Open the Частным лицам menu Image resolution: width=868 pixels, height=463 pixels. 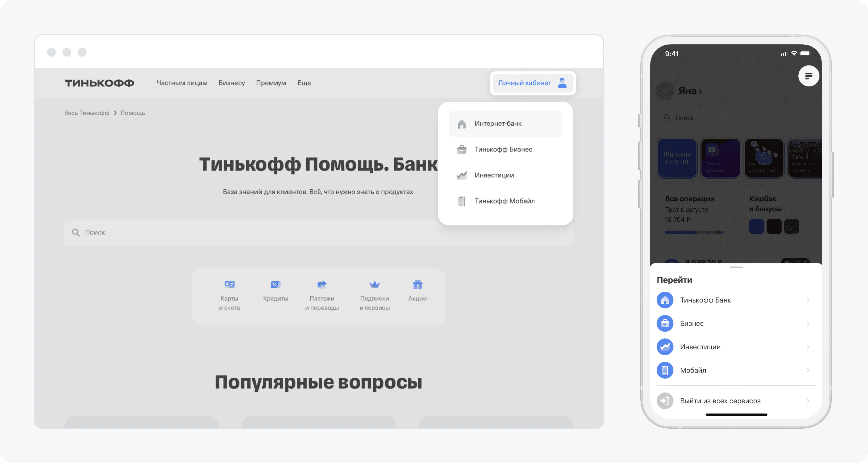(182, 83)
